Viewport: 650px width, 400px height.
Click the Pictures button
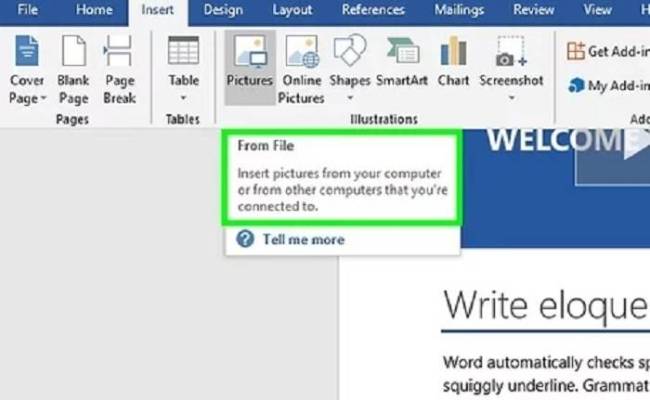[250, 67]
